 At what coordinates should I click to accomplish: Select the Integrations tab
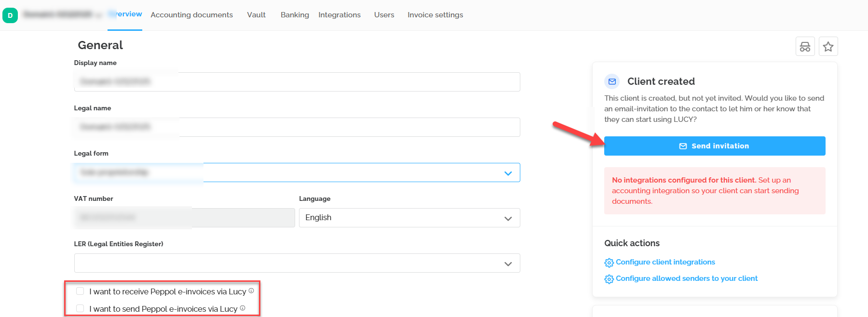(x=339, y=15)
